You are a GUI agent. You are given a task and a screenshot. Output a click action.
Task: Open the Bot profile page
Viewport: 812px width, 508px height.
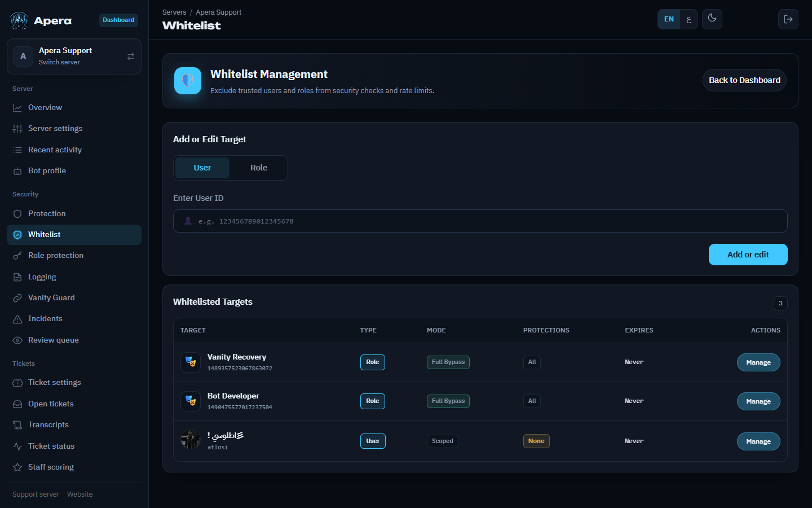tap(74, 171)
